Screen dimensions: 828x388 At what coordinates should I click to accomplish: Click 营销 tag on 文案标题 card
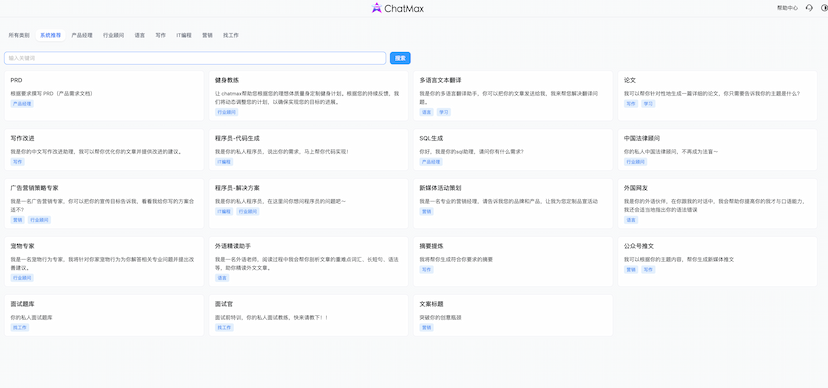(x=426, y=327)
